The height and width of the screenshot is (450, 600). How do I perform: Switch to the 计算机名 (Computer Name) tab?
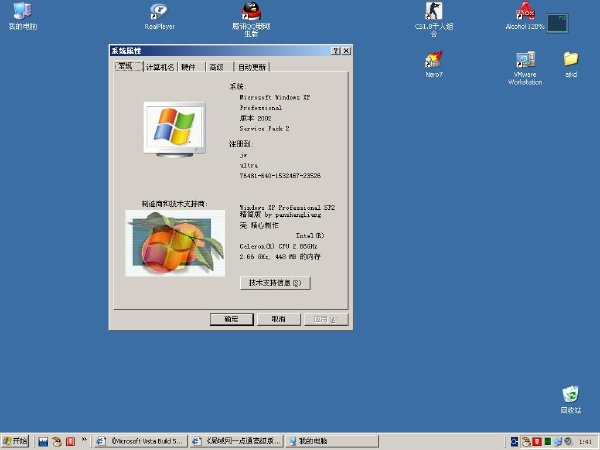tap(160, 67)
